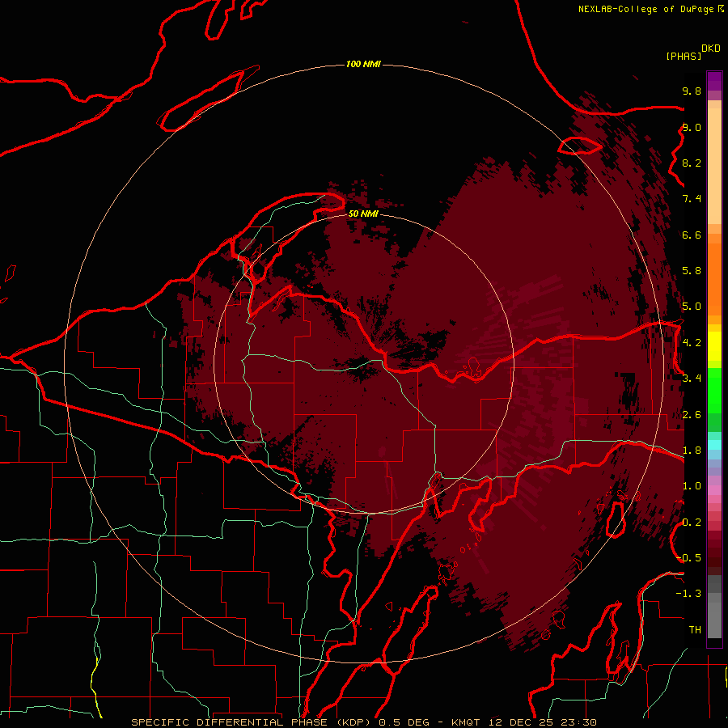728x728 pixels.
Task: Click the 7.4 value on the scale
Action: [692, 199]
